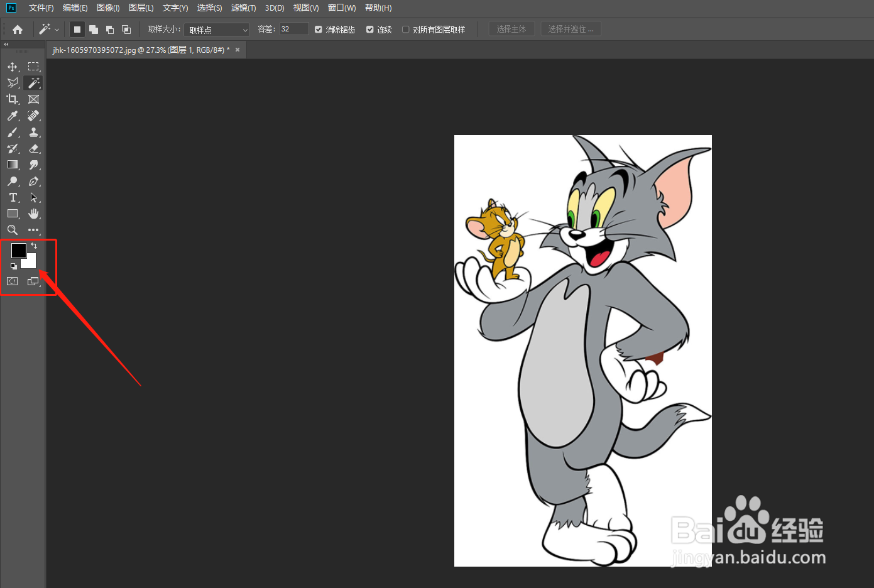Image resolution: width=874 pixels, height=588 pixels.
Task: Select the Spot Healing Brush tool
Action: [34, 116]
